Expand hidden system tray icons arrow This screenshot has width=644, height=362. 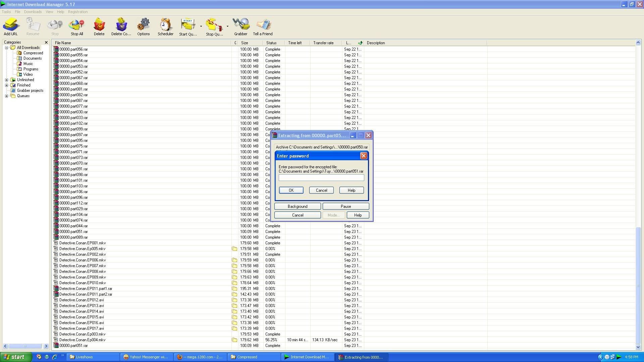coord(600,357)
